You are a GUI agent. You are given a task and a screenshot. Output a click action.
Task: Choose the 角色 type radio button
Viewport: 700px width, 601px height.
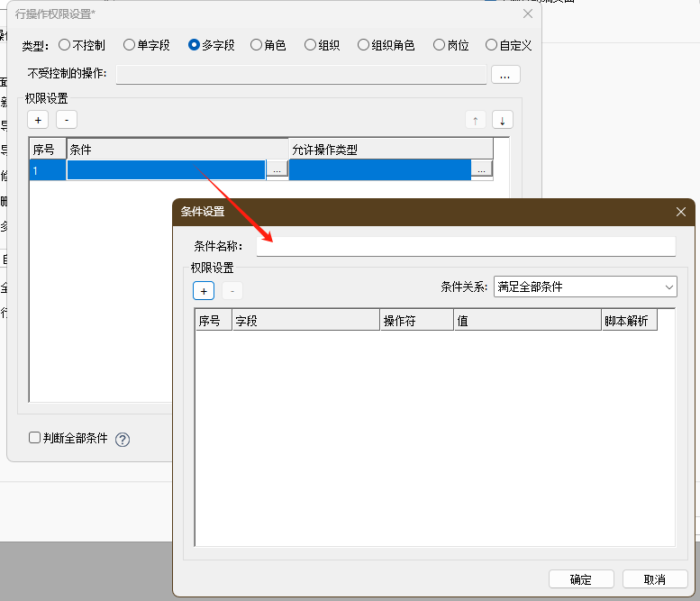click(x=257, y=44)
